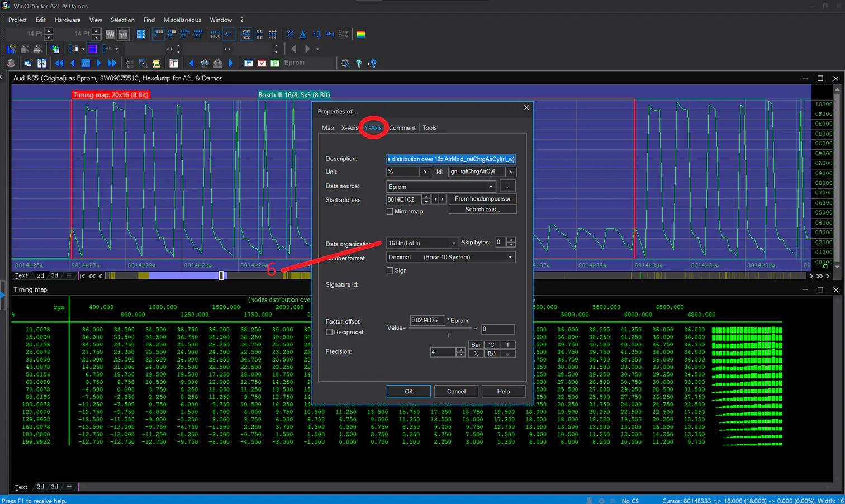The image size is (845, 504).
Task: Open the rainbow color settings icon
Action: [x=361, y=34]
